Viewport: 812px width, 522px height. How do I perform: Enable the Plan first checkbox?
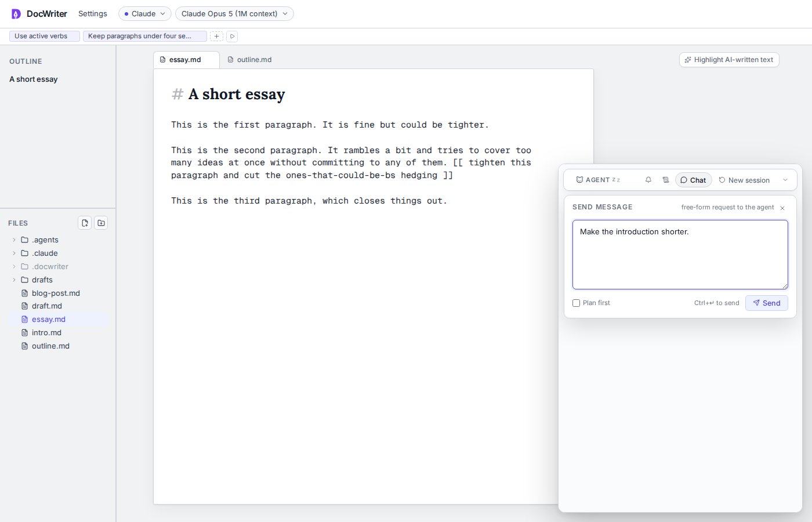point(576,303)
